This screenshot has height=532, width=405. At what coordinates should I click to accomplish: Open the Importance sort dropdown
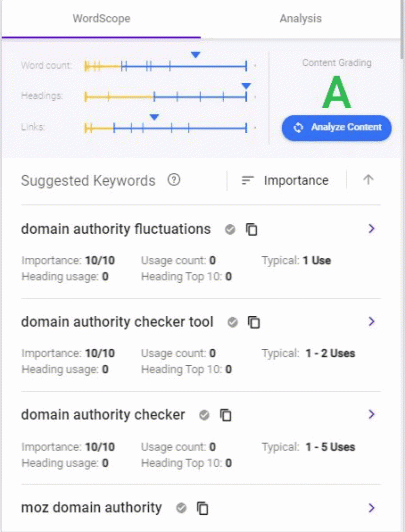pos(285,180)
